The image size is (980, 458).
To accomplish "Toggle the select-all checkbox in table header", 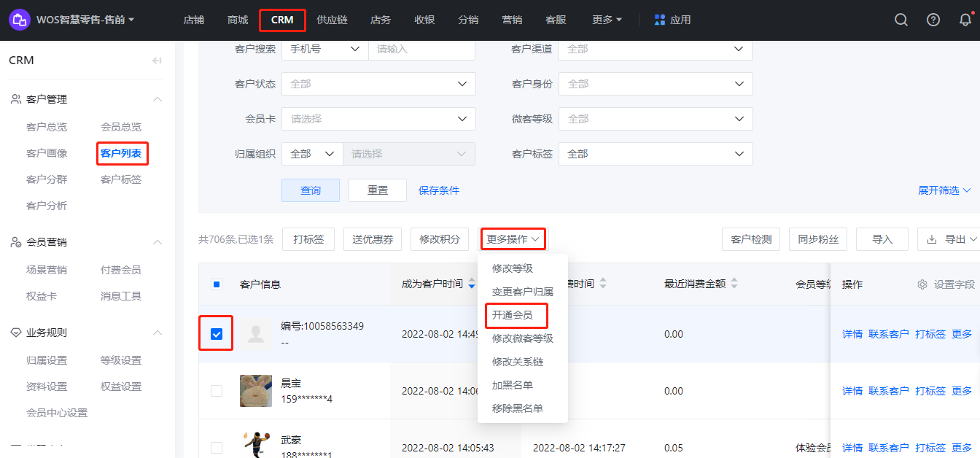I will click(217, 284).
